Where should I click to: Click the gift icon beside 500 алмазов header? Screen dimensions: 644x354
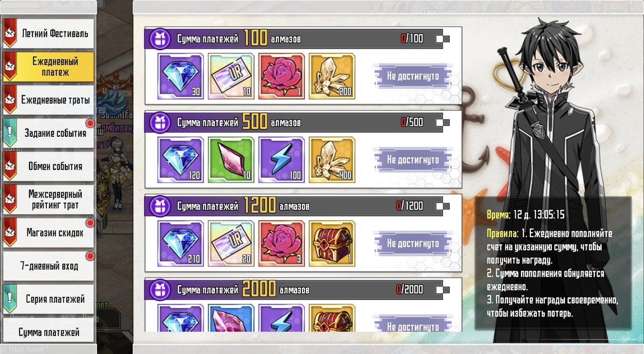160,122
